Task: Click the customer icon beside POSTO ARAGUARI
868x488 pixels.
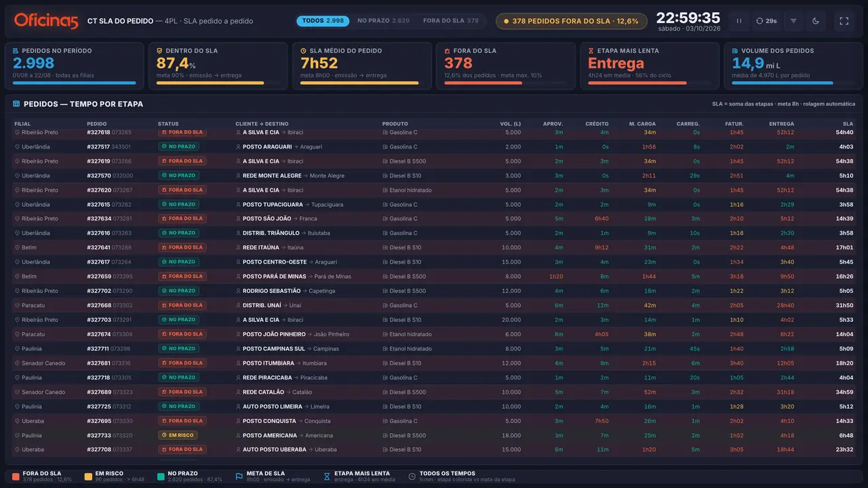Action: click(x=238, y=147)
